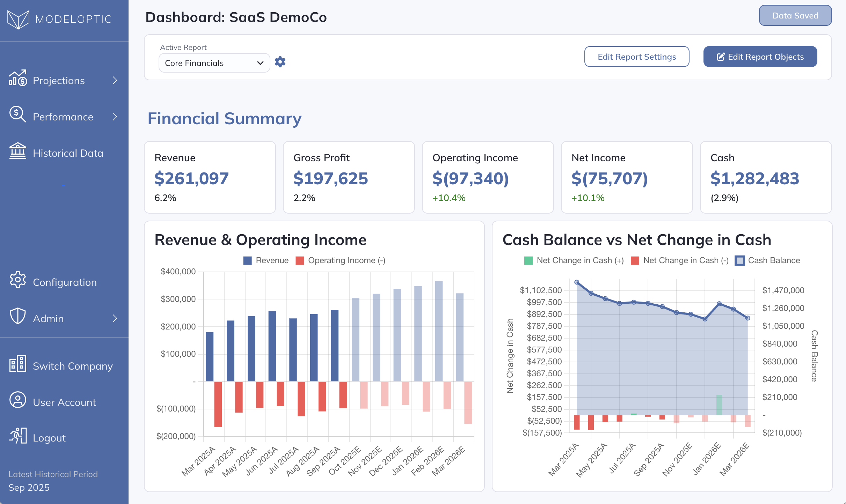Expand the Admin menu chevron

115,318
